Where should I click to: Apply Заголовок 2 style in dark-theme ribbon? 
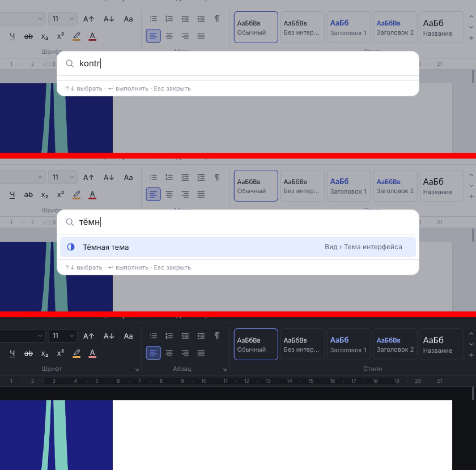[x=395, y=344]
